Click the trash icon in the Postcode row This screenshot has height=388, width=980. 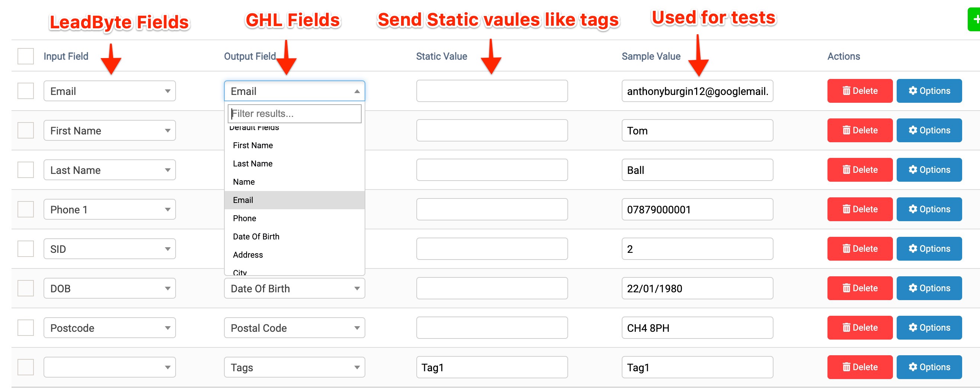(x=846, y=327)
